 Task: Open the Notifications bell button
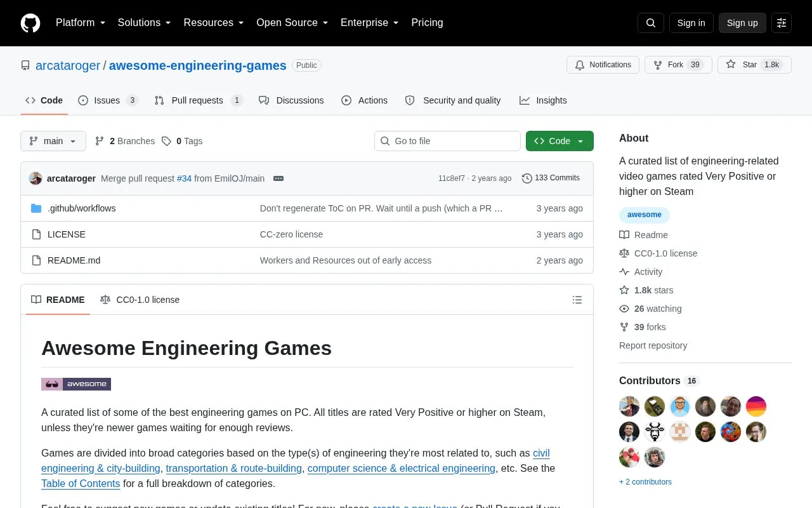click(603, 65)
